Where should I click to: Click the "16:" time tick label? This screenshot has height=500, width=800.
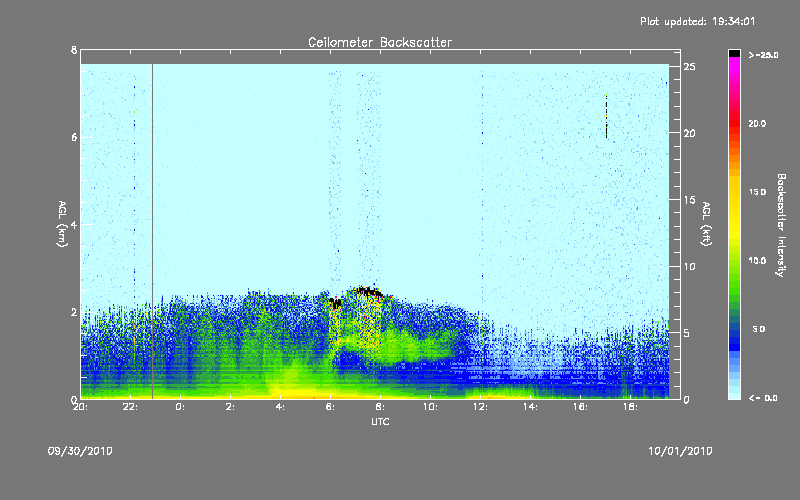click(580, 407)
